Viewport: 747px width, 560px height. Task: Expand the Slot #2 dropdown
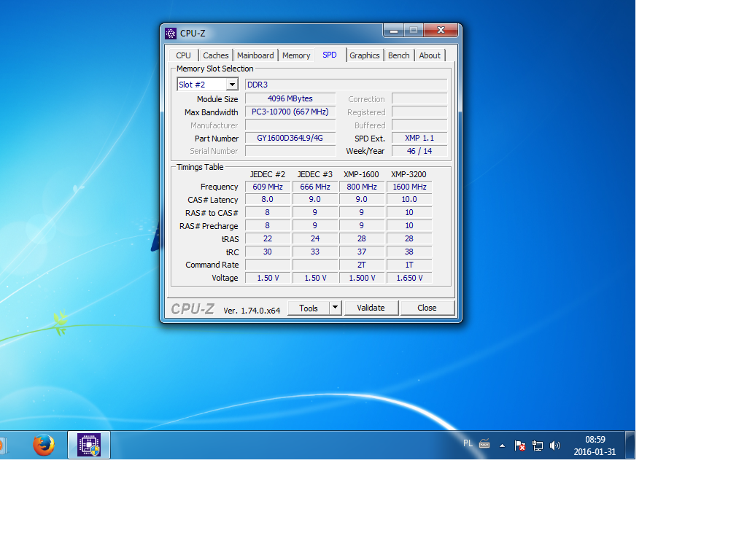coord(231,85)
